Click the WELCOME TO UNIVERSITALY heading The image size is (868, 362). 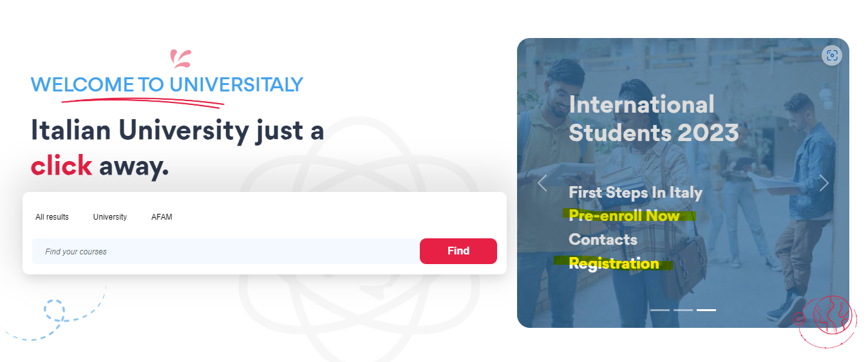167,84
